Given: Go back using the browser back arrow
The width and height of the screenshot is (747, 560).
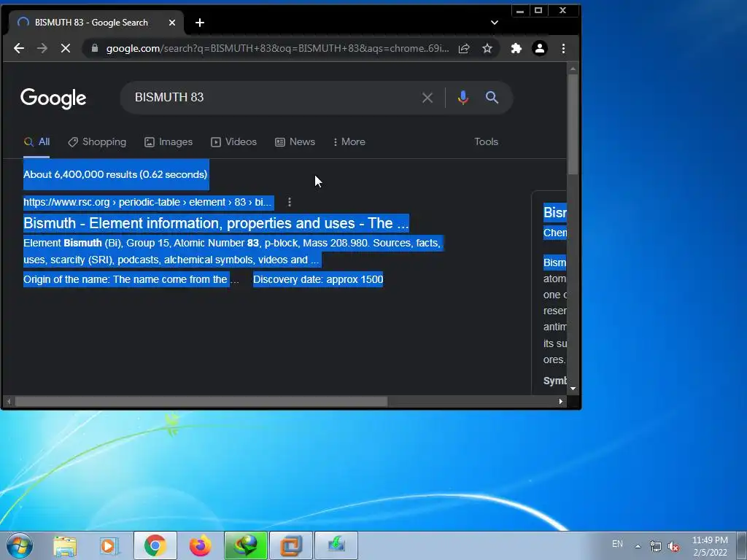Looking at the screenshot, I should click(x=18, y=48).
